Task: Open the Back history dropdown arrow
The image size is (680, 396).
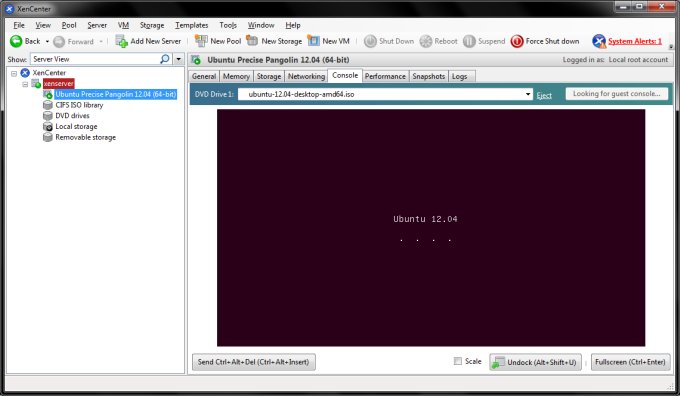Action: 47,42
